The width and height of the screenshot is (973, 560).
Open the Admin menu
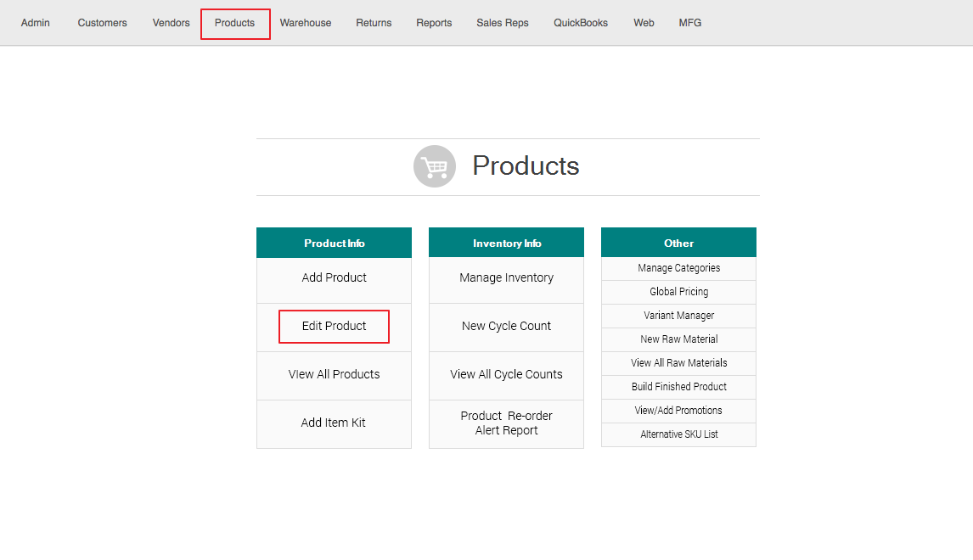click(36, 23)
